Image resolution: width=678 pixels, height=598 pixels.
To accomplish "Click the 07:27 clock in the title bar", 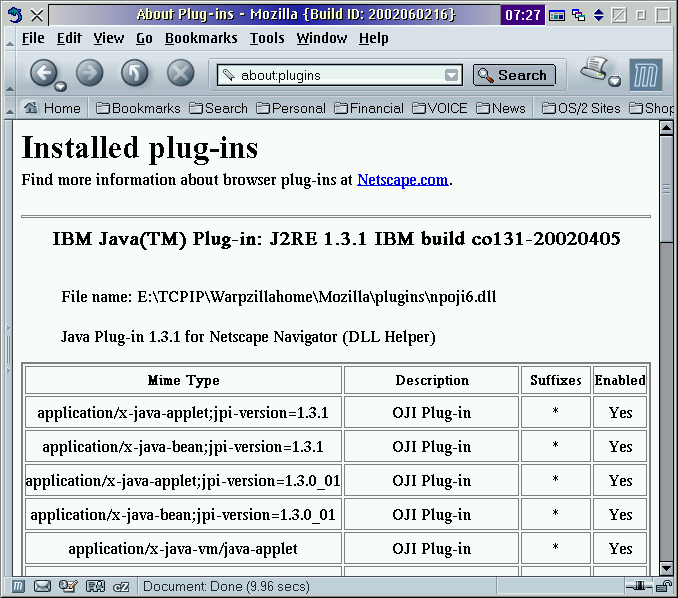I will coord(523,15).
